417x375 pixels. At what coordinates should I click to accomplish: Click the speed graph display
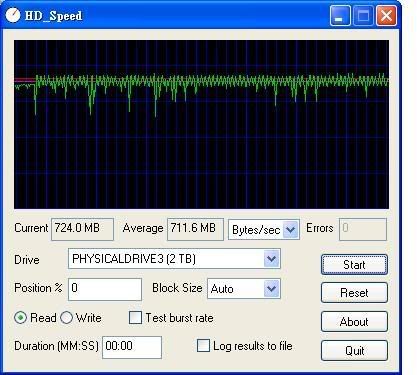(201, 124)
